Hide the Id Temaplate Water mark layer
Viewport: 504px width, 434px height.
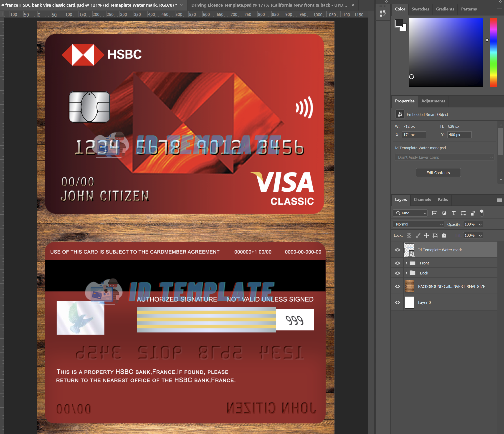(398, 250)
